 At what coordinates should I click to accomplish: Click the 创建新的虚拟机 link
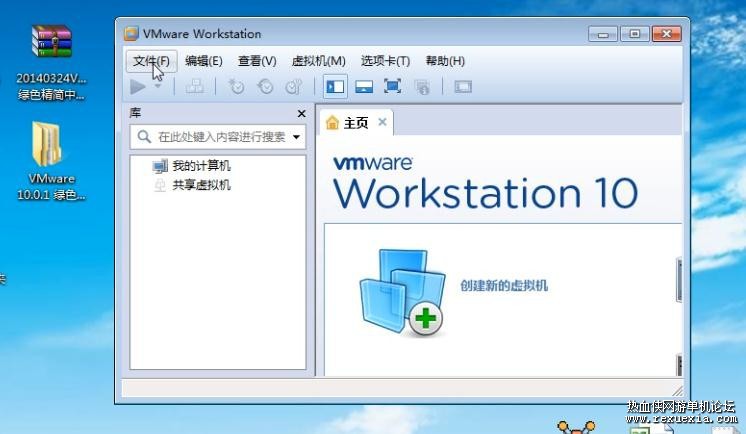(504, 286)
